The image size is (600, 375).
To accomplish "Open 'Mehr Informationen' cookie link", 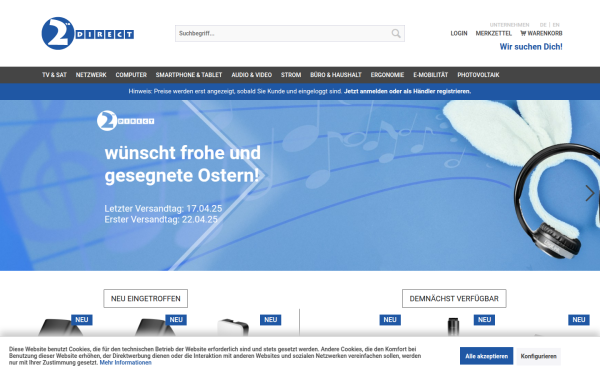I will click(x=126, y=363).
